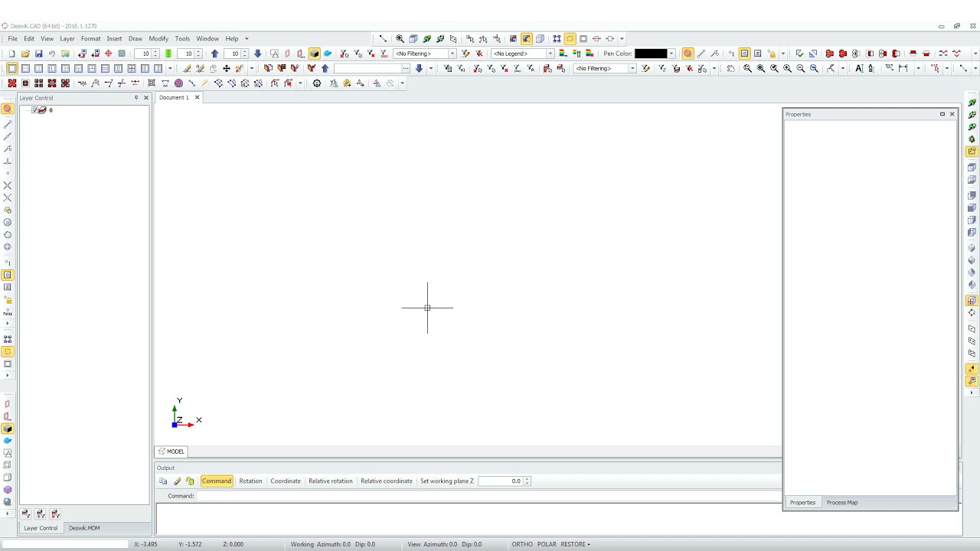Click the diagonal line tool icon

point(383,38)
